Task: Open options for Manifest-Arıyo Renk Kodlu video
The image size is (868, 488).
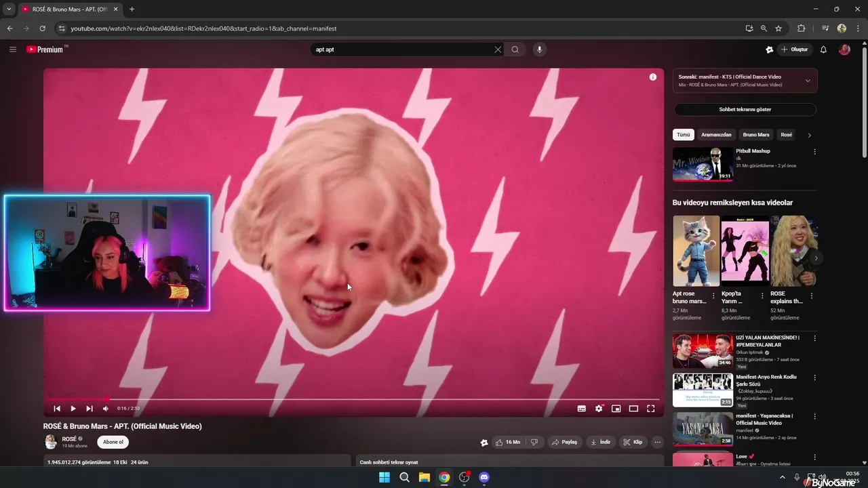Action: pyautogui.click(x=814, y=378)
